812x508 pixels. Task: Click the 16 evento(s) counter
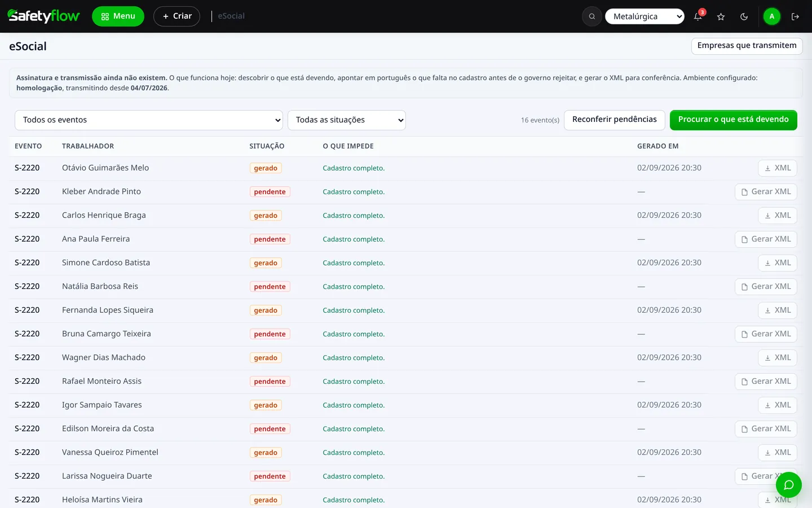pyautogui.click(x=540, y=120)
